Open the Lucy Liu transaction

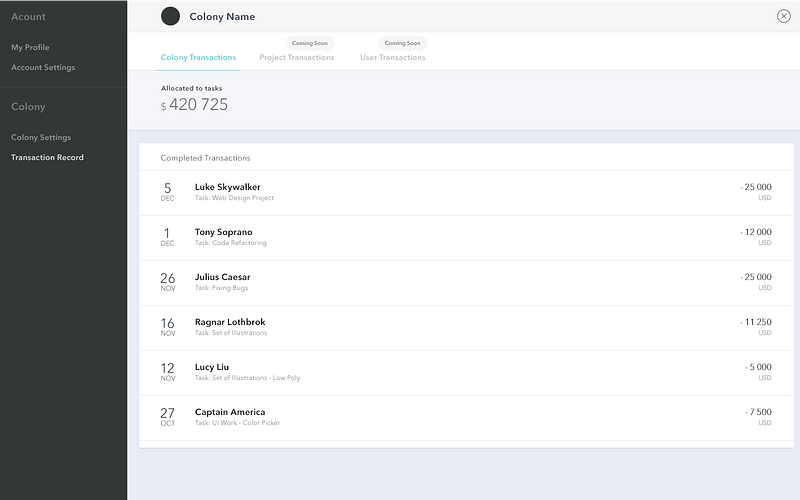pos(466,372)
